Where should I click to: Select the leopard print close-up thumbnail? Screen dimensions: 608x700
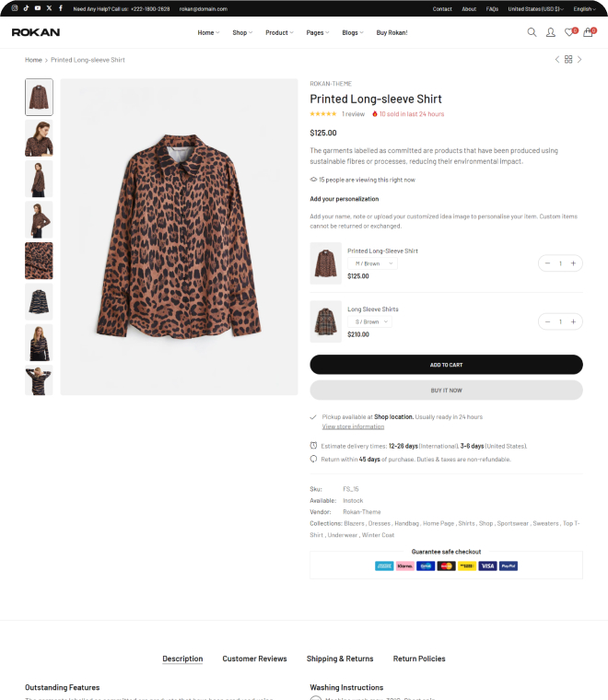[39, 261]
